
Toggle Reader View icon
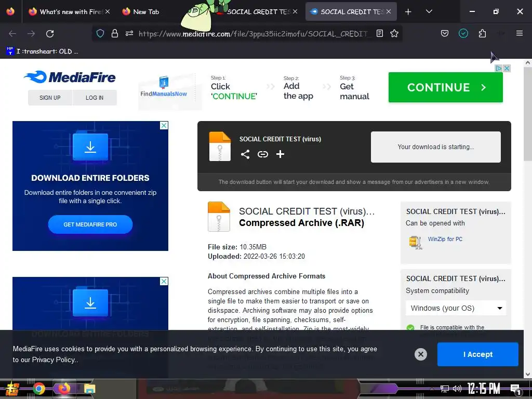click(380, 33)
